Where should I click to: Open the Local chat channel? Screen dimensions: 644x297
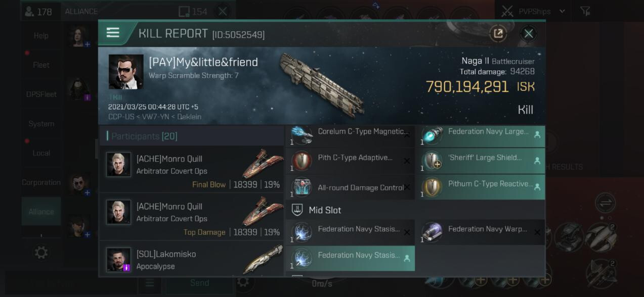point(41,153)
